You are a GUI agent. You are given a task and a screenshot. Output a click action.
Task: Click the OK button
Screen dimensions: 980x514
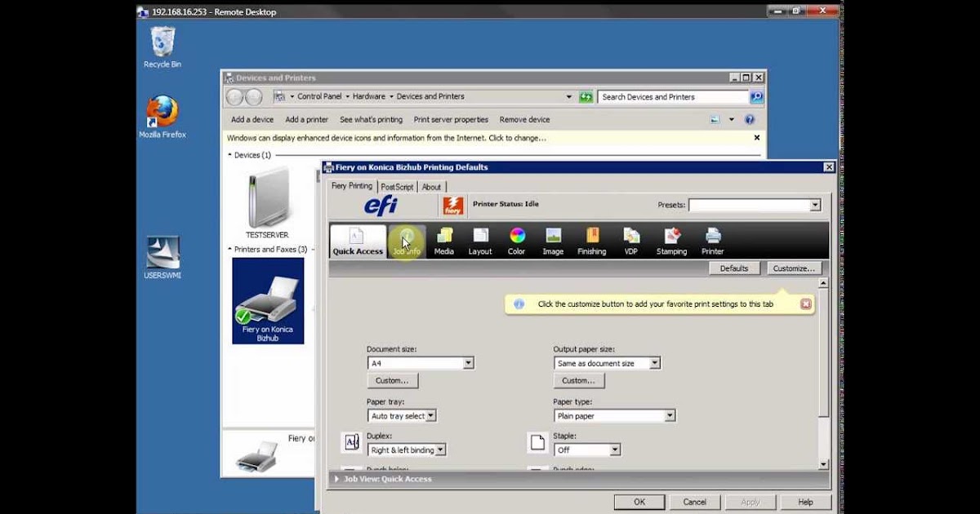639,502
